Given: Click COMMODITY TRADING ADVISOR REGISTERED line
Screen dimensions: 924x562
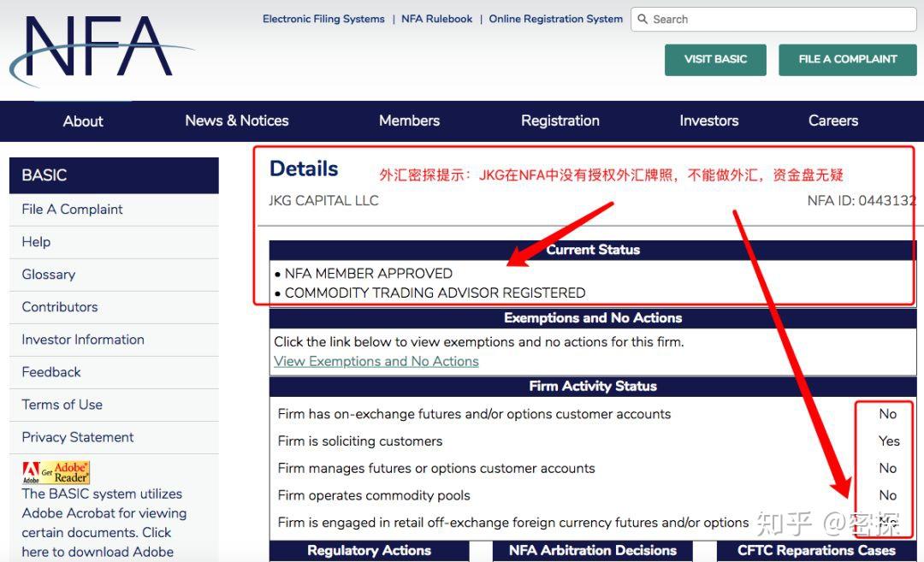Looking at the screenshot, I should pos(435,293).
